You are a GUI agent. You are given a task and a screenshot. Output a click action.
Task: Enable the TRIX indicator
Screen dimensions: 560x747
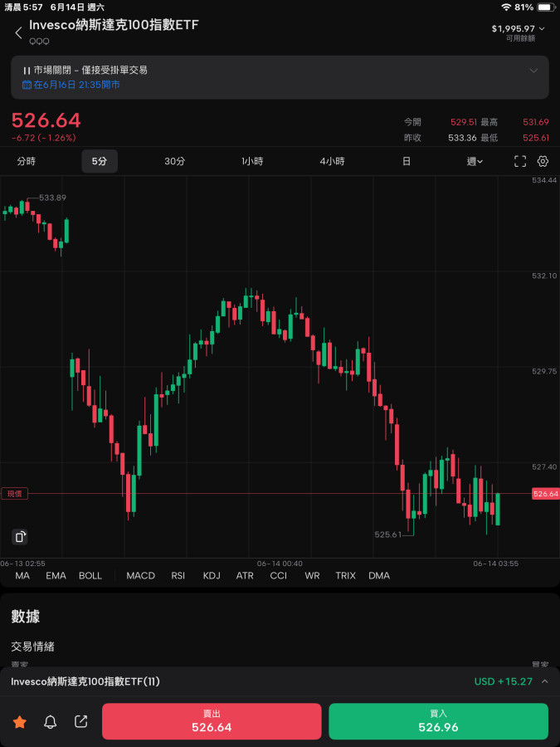pos(345,575)
